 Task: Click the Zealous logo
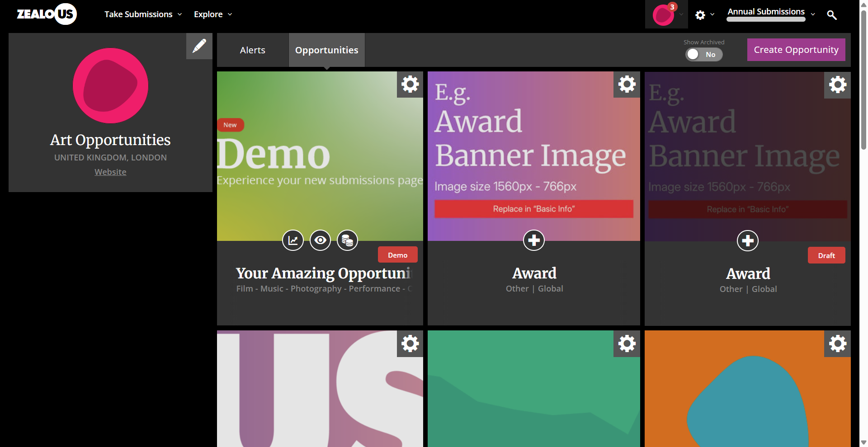point(47,14)
